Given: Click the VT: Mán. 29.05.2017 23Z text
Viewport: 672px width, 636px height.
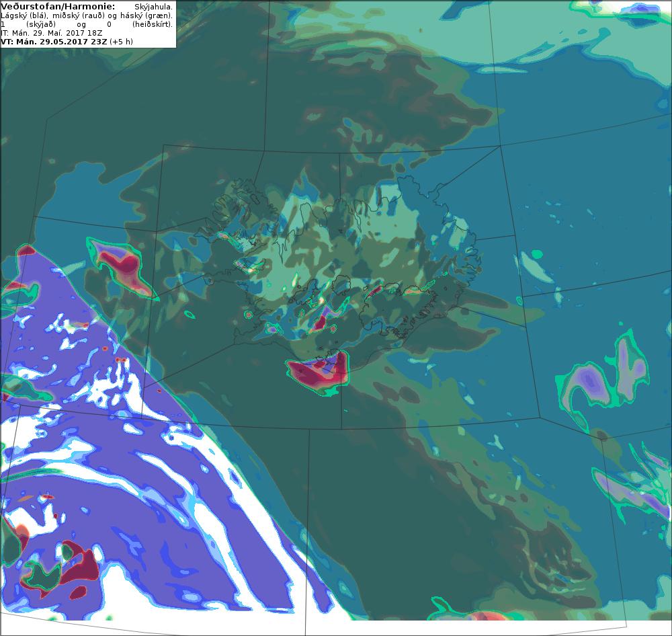Looking at the screenshot, I should tap(54, 42).
